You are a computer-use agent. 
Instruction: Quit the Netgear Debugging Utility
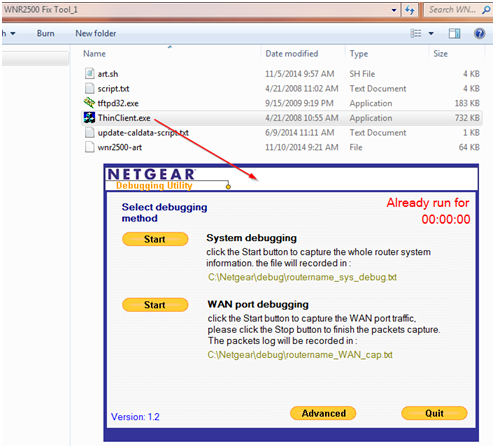(x=434, y=413)
